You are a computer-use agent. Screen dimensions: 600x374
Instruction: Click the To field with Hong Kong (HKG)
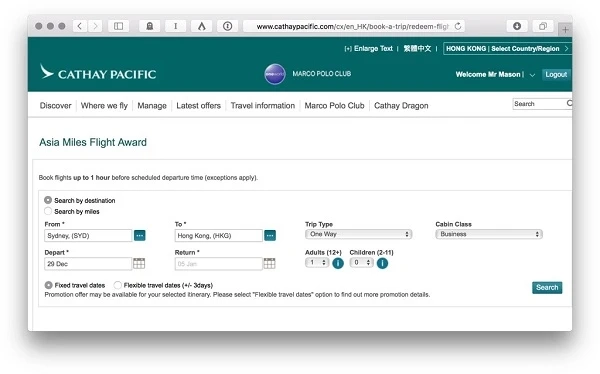point(219,235)
